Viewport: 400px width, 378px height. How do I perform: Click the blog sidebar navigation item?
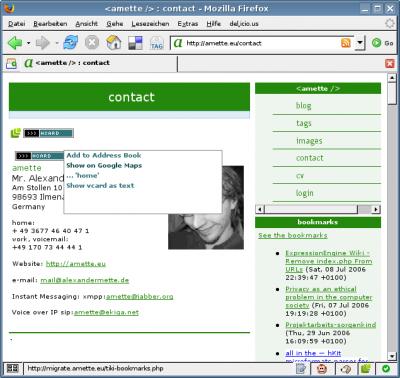coord(304,106)
